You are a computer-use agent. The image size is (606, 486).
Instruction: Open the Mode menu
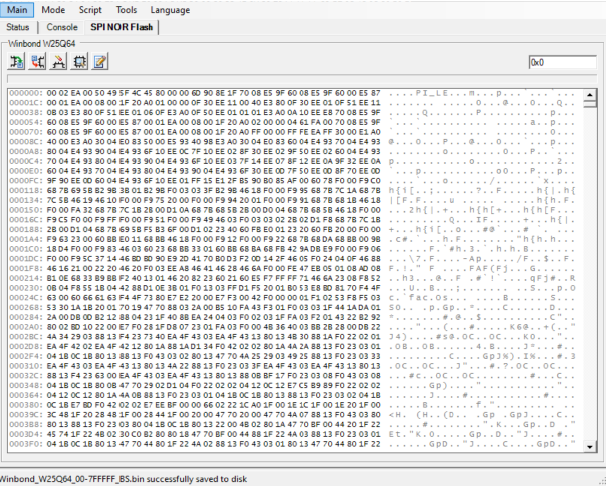(x=53, y=10)
